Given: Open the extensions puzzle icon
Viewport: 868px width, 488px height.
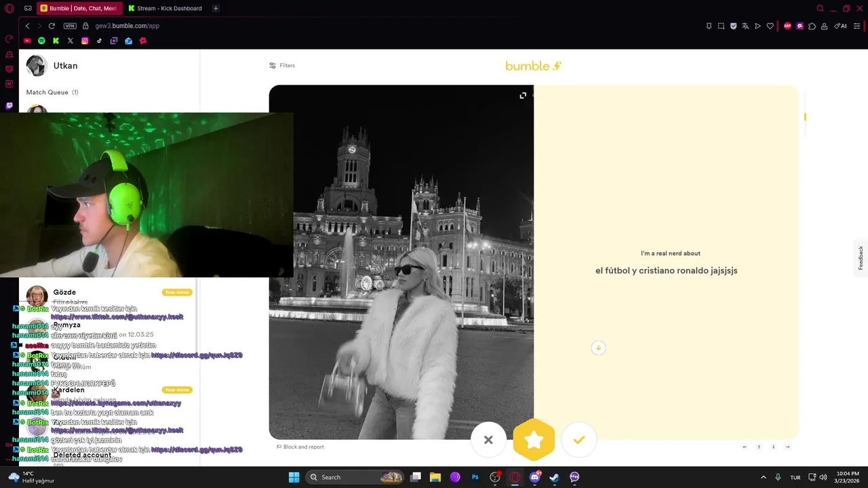Looking at the screenshot, I should tap(812, 26).
